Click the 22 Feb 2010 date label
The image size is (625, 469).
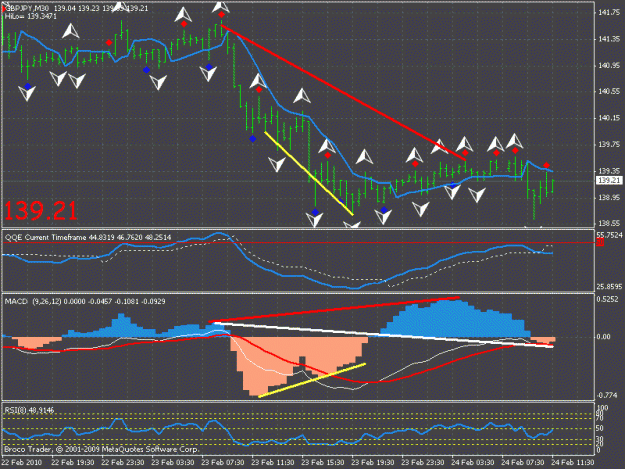coord(22,463)
